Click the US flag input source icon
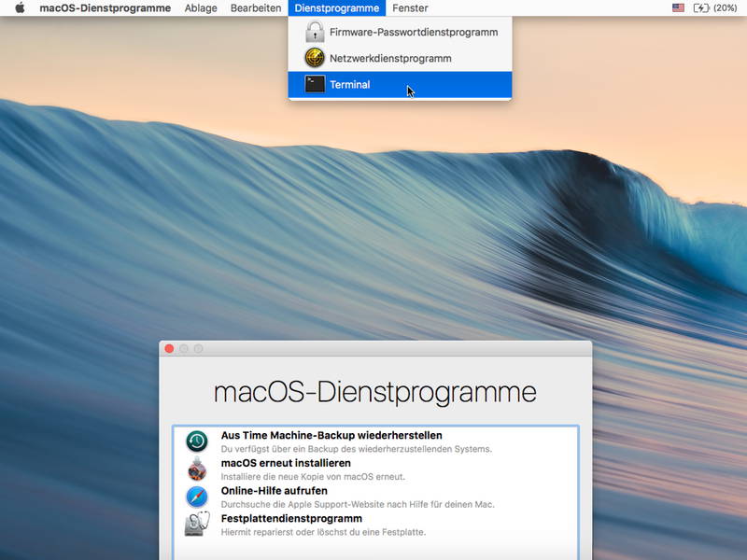747x560 pixels. pyautogui.click(x=679, y=8)
